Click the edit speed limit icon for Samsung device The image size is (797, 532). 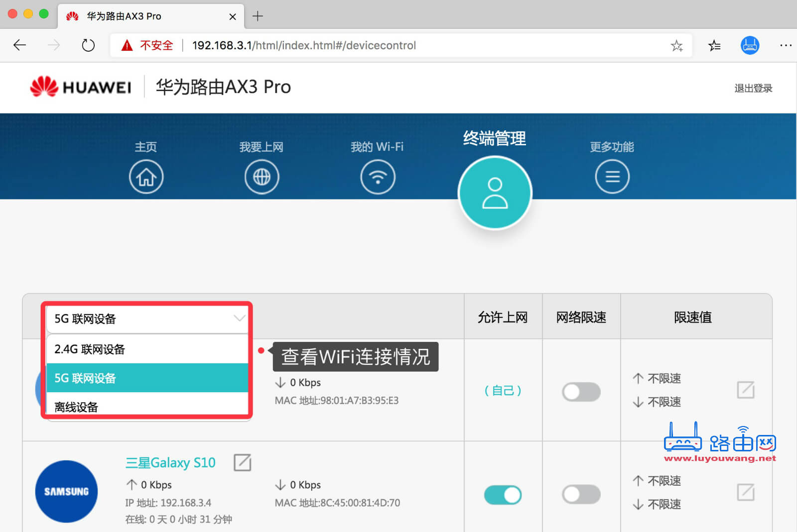coord(745,493)
